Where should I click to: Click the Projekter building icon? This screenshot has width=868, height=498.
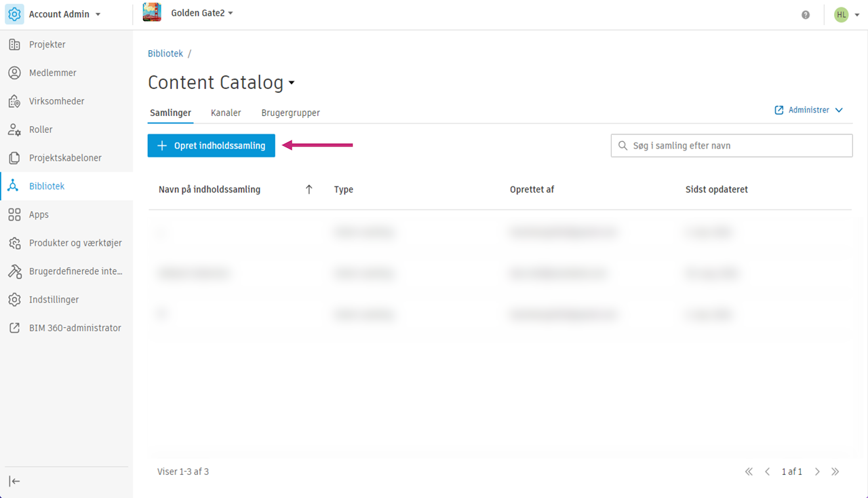pos(14,45)
